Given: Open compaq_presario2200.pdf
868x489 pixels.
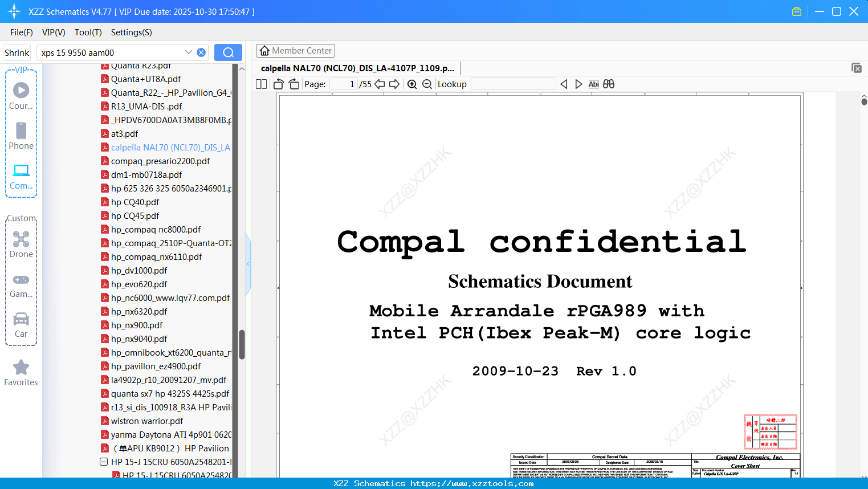Looking at the screenshot, I should (x=160, y=161).
